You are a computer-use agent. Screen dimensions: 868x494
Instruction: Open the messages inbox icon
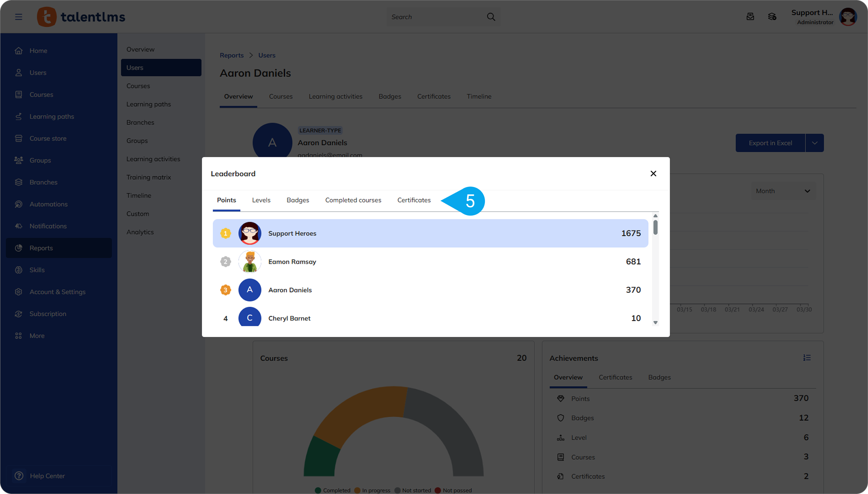point(750,17)
